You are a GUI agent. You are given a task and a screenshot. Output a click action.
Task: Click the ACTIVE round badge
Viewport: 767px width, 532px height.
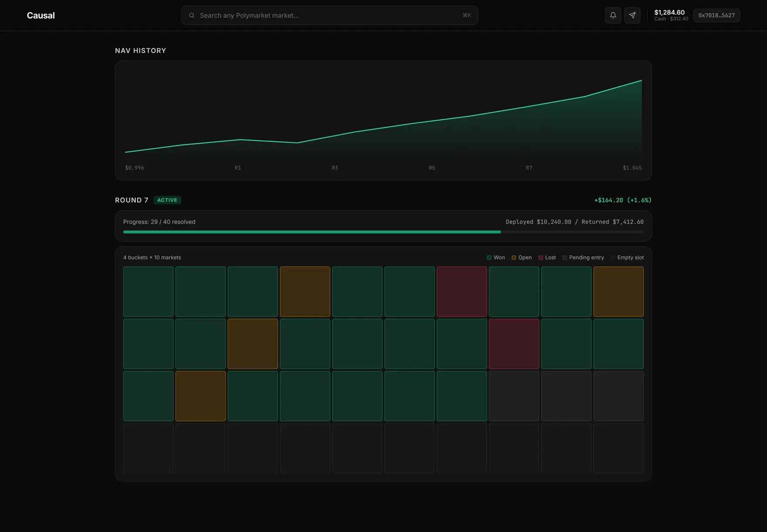(x=167, y=200)
